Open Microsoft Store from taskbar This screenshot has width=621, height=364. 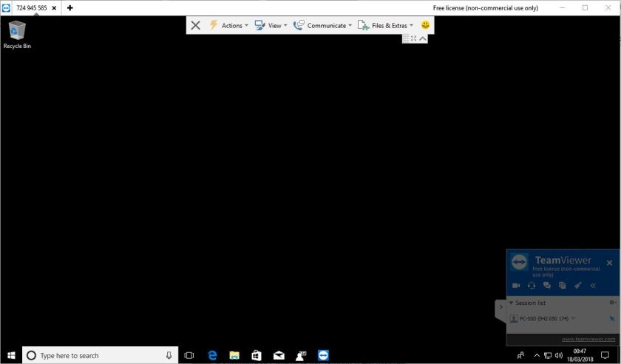[257, 355]
